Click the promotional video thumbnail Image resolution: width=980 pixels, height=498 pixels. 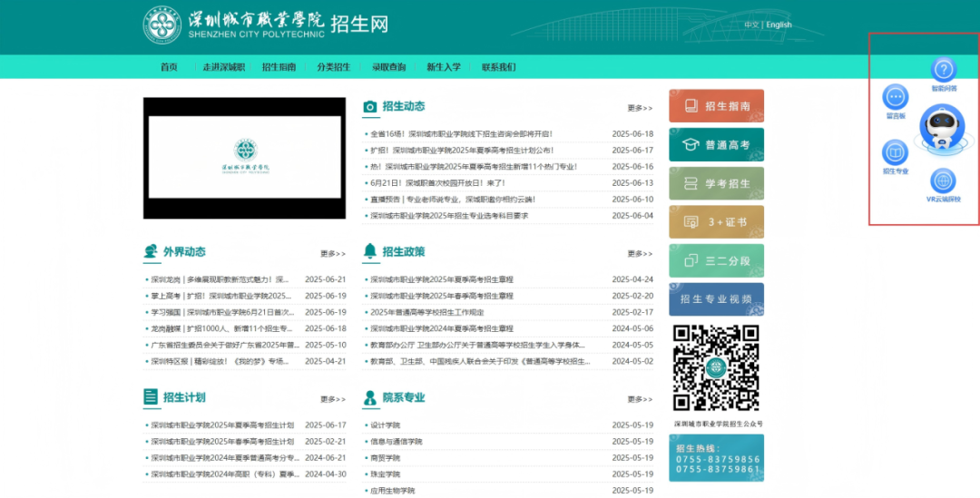tap(244, 158)
